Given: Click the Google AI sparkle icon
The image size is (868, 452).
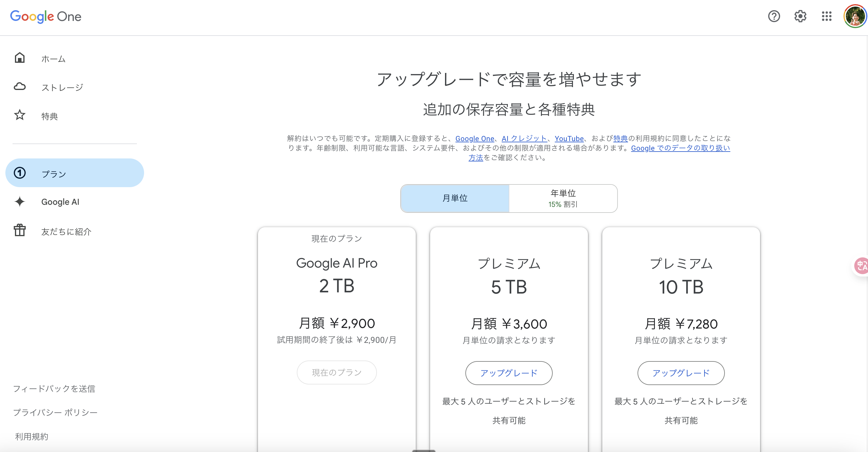Looking at the screenshot, I should (19, 201).
